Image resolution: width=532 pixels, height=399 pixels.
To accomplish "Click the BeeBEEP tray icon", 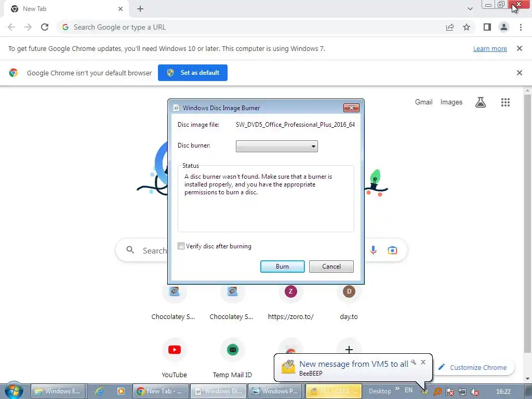I will point(425,392).
